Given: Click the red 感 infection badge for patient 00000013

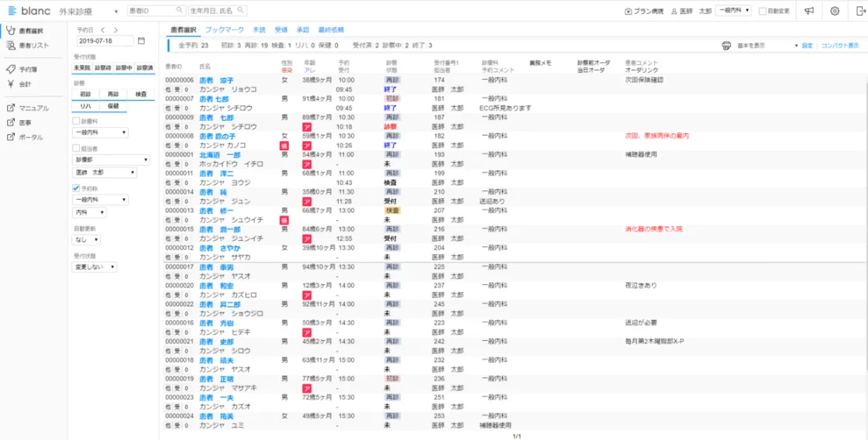Looking at the screenshot, I should point(282,220).
